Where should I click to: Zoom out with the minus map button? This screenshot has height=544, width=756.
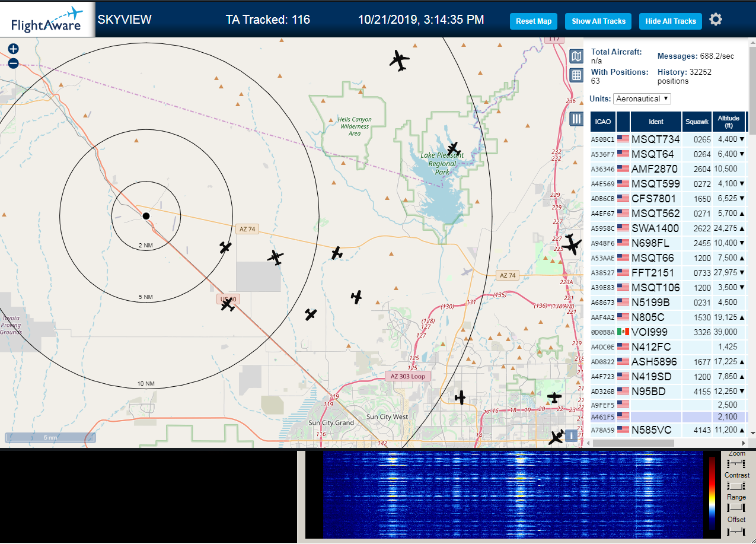point(13,63)
